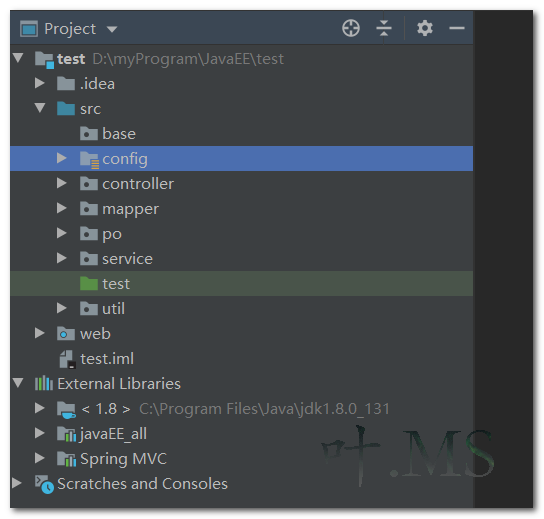The image size is (544, 519).
Task: Collapse the External Libraries node
Action: [x=18, y=383]
